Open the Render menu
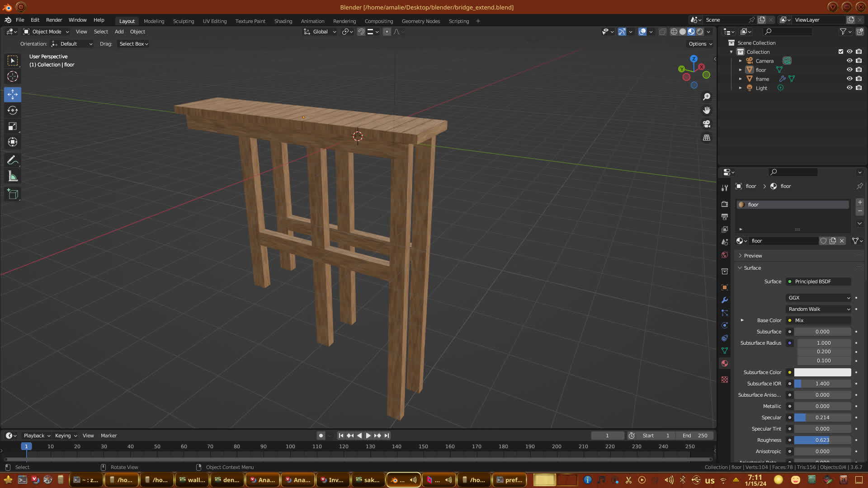Viewport: 868px width, 488px height. (x=54, y=20)
